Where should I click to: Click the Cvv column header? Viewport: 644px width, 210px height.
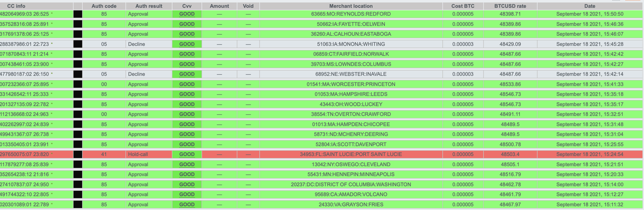point(187,6)
